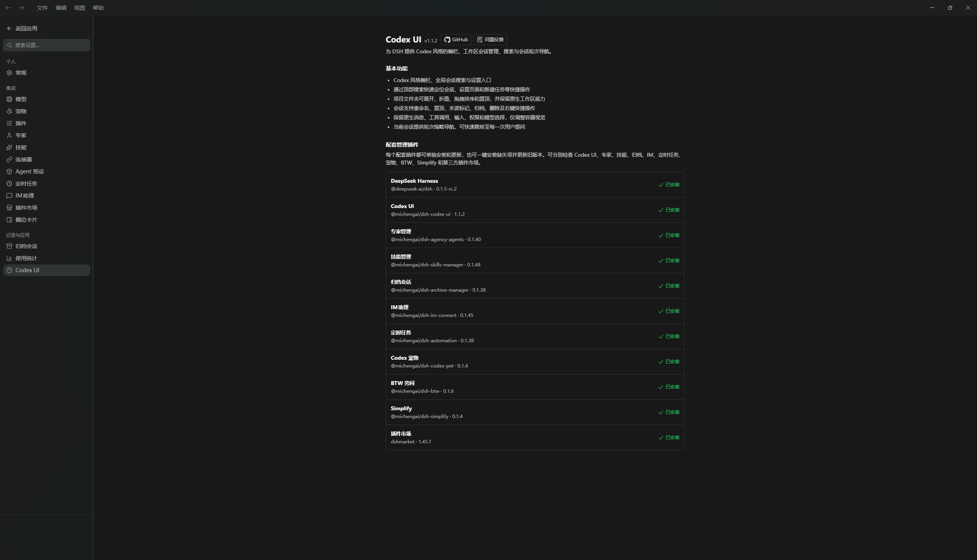Click the Codex 宠物 plugin title
Screen dimensions: 977x560
coord(404,358)
